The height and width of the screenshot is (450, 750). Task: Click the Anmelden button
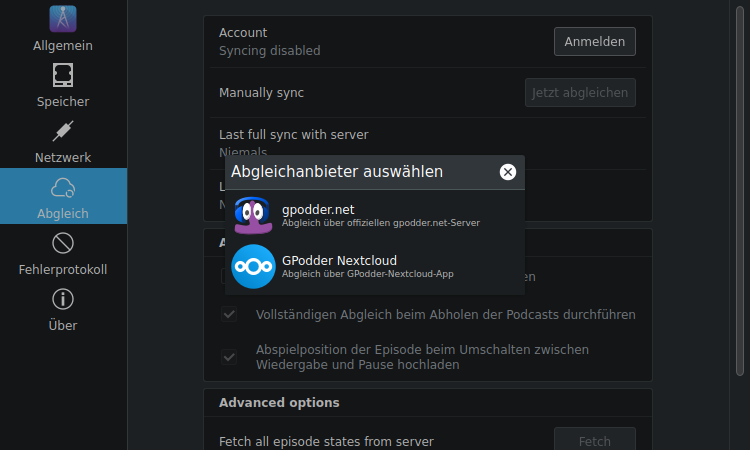[x=594, y=42]
